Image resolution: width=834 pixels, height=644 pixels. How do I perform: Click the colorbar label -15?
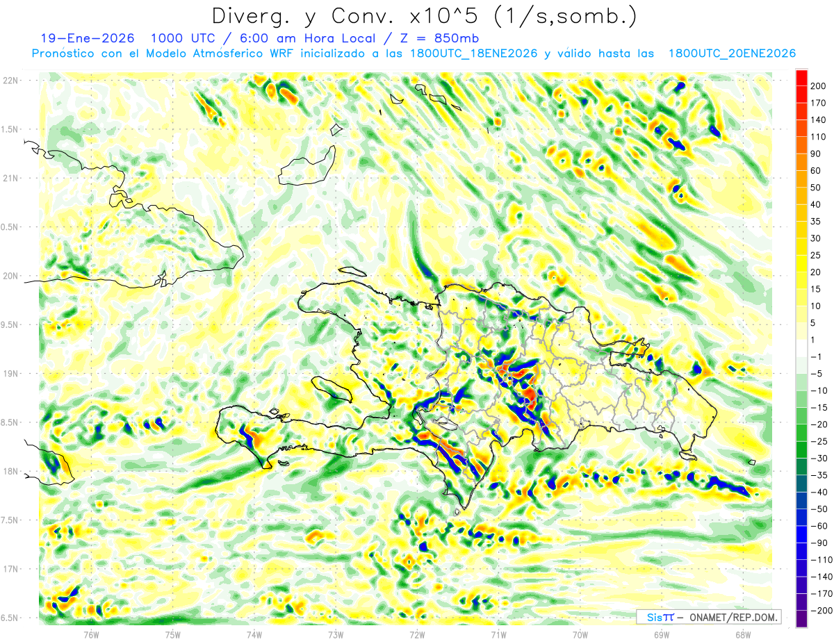point(819,408)
